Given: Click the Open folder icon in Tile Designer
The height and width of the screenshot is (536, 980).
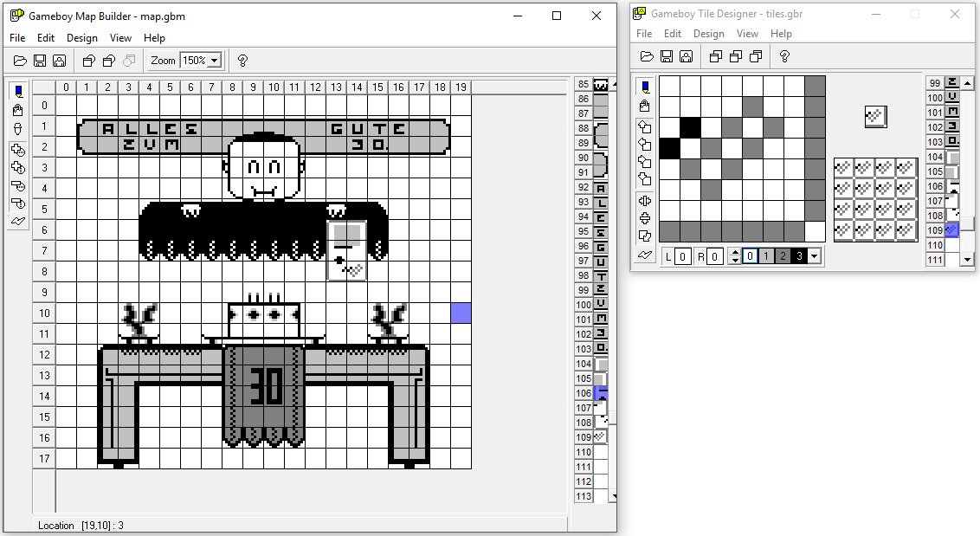Looking at the screenshot, I should pos(646,56).
